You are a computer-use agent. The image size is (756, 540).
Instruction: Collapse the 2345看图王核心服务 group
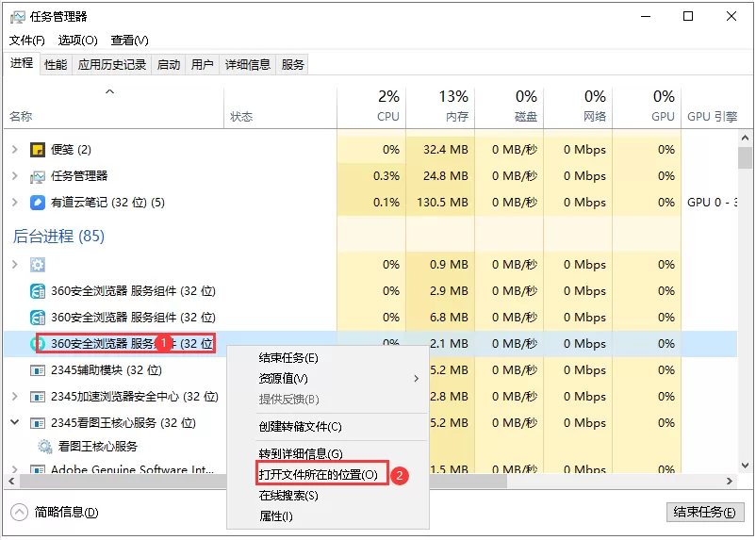[x=15, y=422]
